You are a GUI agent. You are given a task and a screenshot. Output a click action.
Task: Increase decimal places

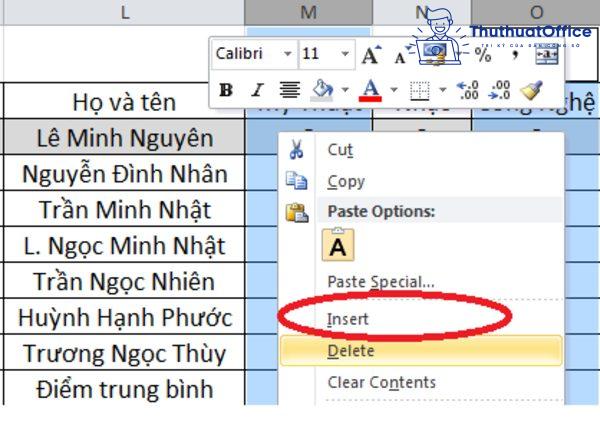[468, 90]
